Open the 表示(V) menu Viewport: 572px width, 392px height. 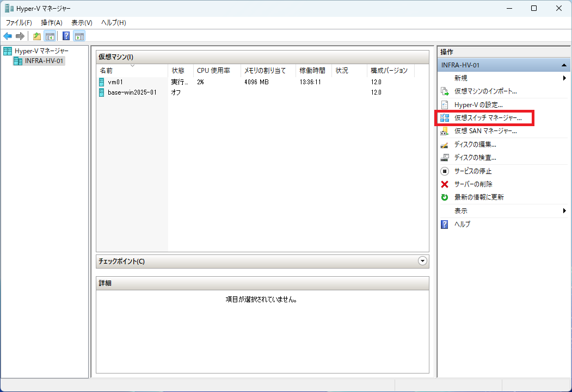click(82, 23)
